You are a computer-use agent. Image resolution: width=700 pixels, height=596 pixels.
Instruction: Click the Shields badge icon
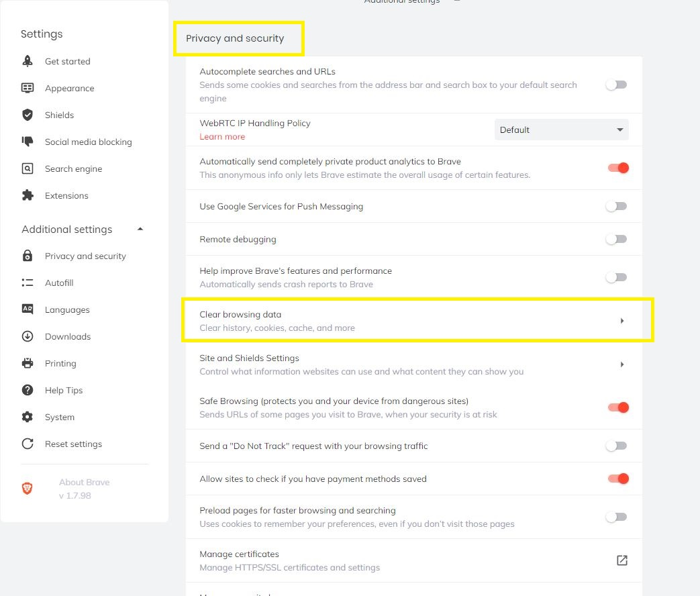coord(28,115)
